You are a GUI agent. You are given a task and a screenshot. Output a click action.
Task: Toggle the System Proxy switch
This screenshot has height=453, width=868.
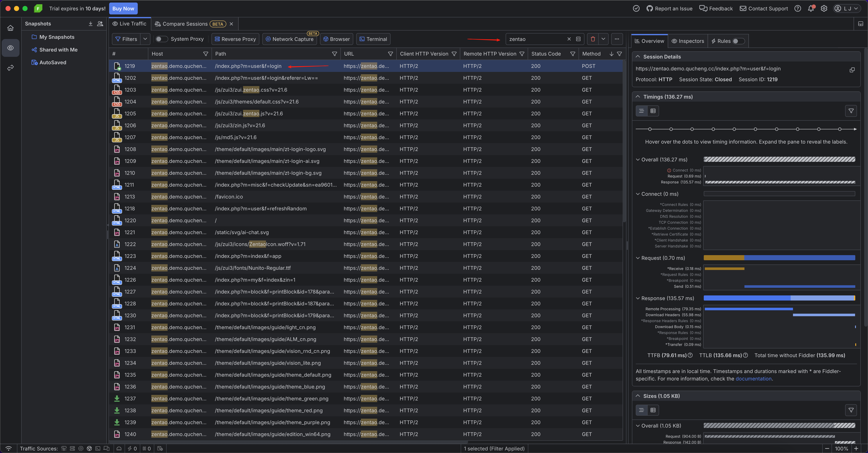click(161, 39)
